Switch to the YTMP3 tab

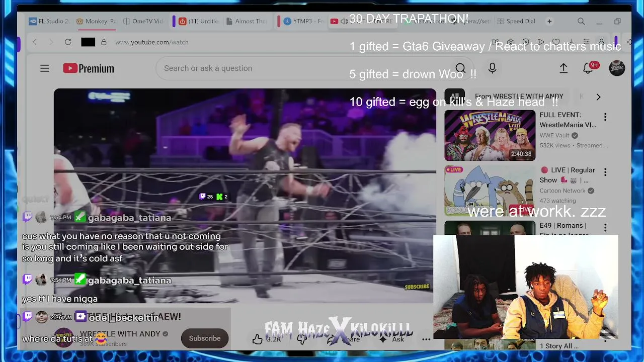[x=304, y=22]
